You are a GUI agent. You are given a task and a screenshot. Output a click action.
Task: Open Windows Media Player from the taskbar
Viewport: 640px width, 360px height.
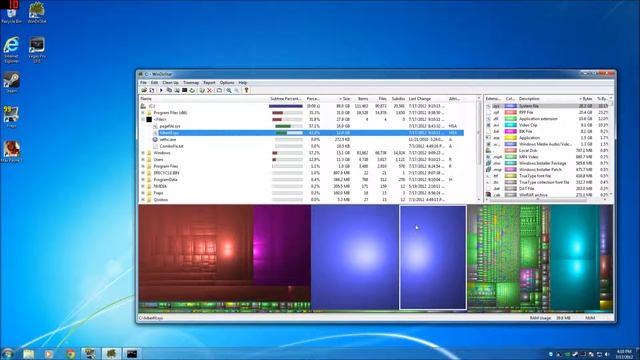49,353
